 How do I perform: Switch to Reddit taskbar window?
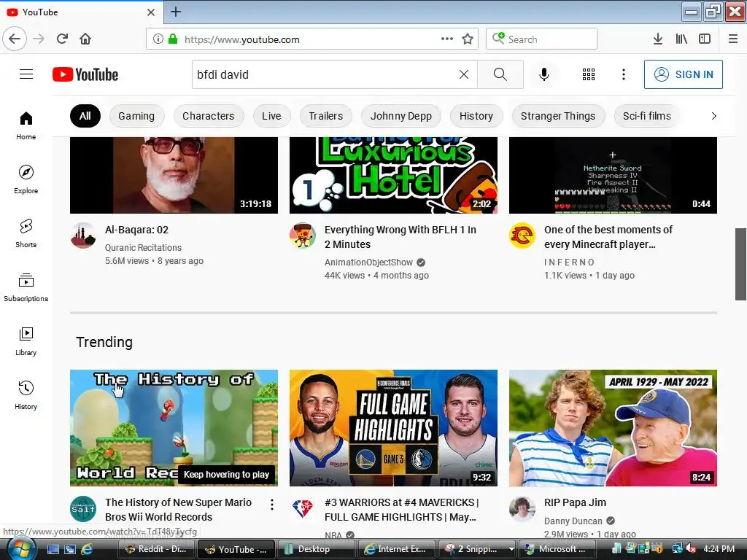pyautogui.click(x=157, y=549)
